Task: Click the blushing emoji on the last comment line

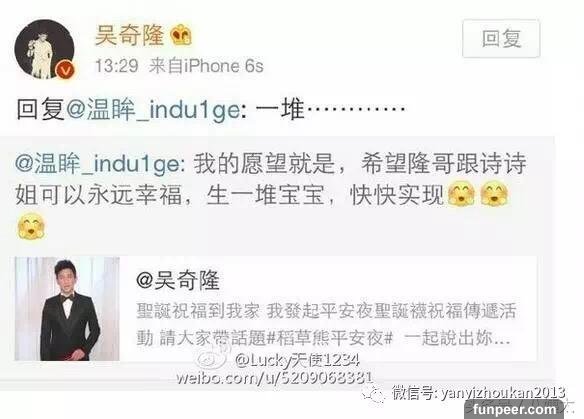Action: [32, 226]
